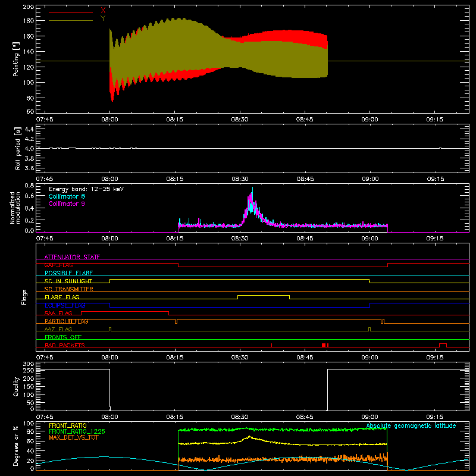Click the '300' value on Quality axis
The width and height of the screenshot is (476, 476).
coord(28,364)
